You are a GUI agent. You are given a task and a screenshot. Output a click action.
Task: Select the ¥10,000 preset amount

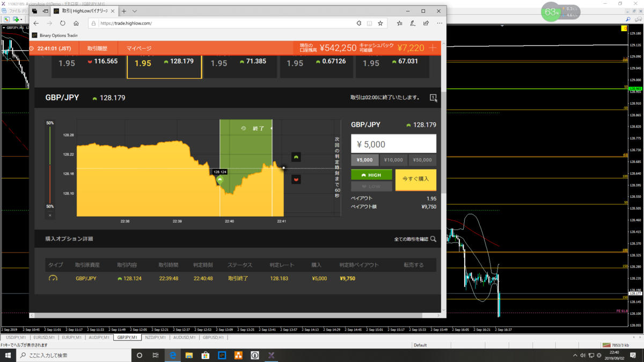click(393, 160)
